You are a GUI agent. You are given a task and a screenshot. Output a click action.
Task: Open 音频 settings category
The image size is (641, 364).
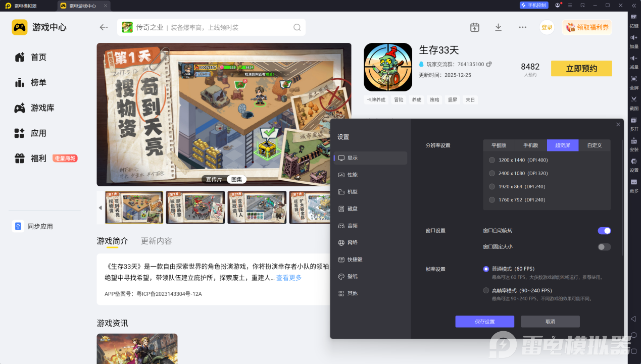370,226
